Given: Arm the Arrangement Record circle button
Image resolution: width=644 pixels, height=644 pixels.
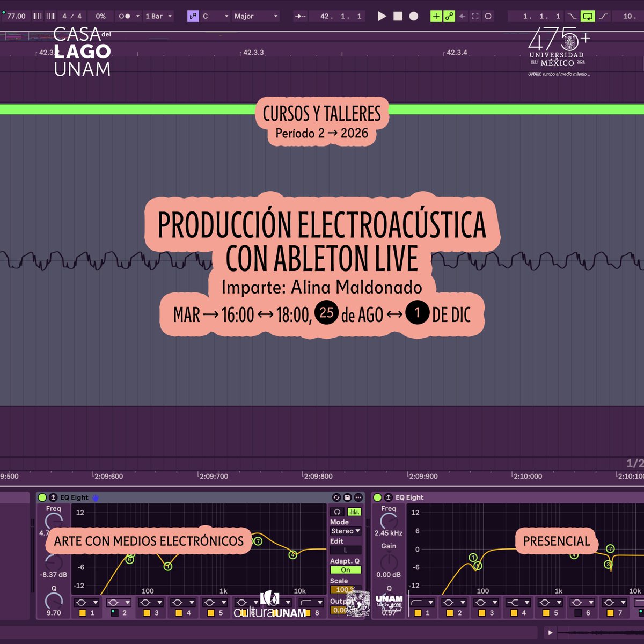Looking at the screenshot, I should tap(414, 16).
